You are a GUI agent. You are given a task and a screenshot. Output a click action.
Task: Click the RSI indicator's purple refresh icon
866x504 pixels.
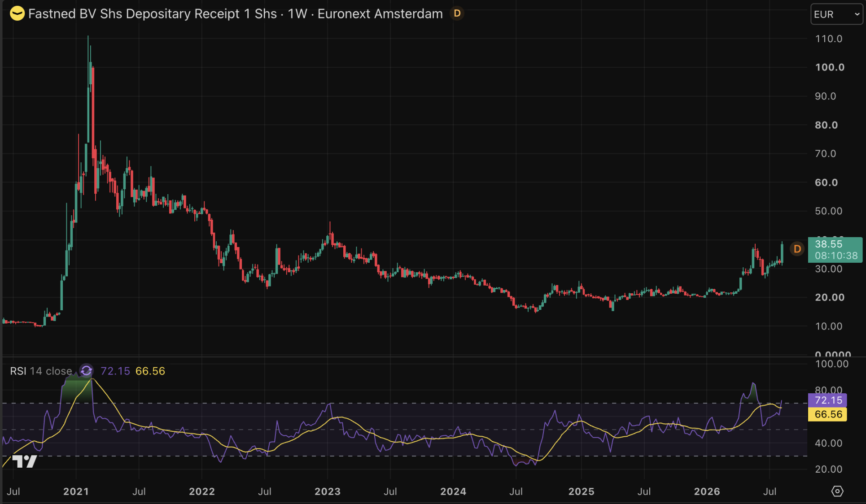tap(86, 371)
